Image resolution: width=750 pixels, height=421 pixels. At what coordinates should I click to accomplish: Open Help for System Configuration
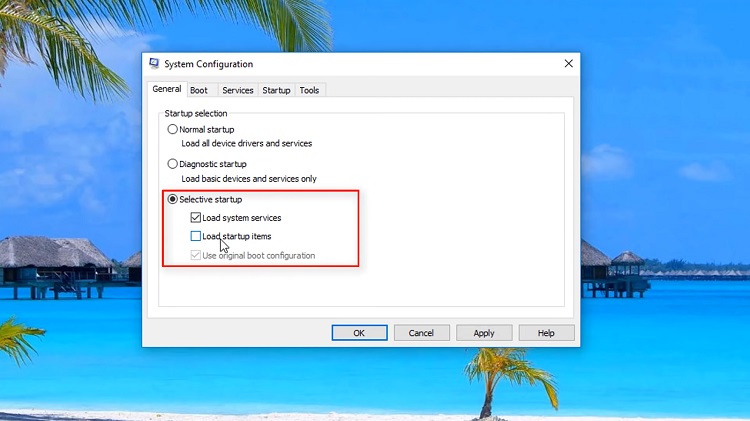(546, 333)
